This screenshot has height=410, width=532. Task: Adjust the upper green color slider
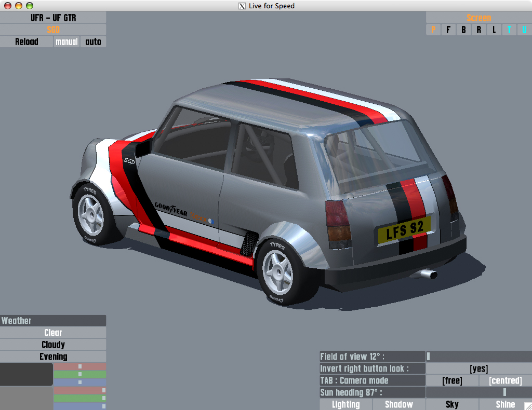pyautogui.click(x=79, y=374)
